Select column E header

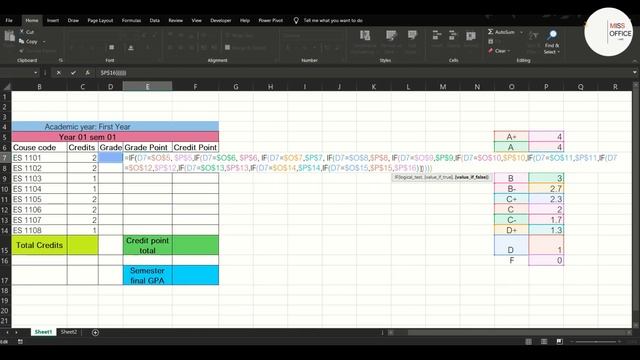point(147,87)
